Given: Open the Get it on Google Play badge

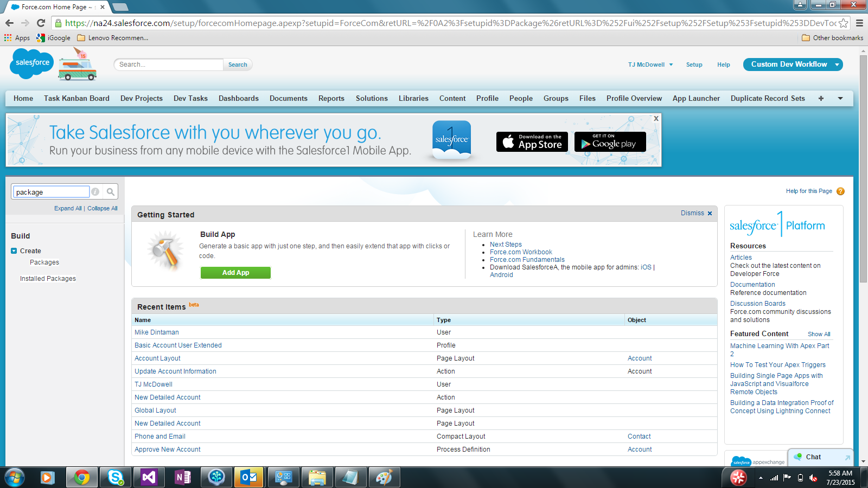Looking at the screenshot, I should click(610, 142).
